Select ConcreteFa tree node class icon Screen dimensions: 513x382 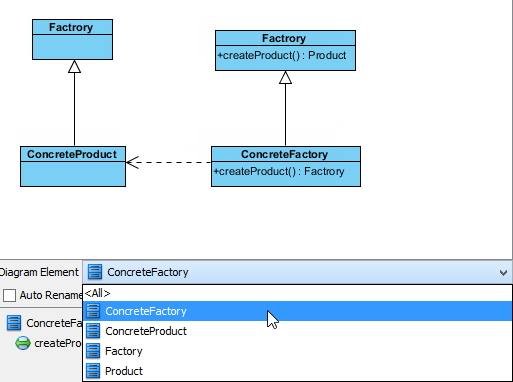click(x=14, y=323)
